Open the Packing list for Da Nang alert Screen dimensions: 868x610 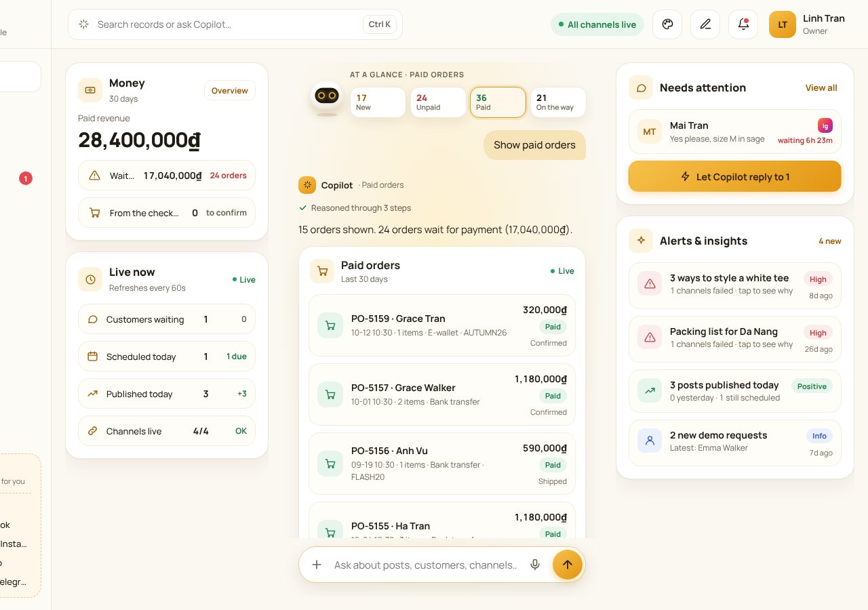click(735, 338)
